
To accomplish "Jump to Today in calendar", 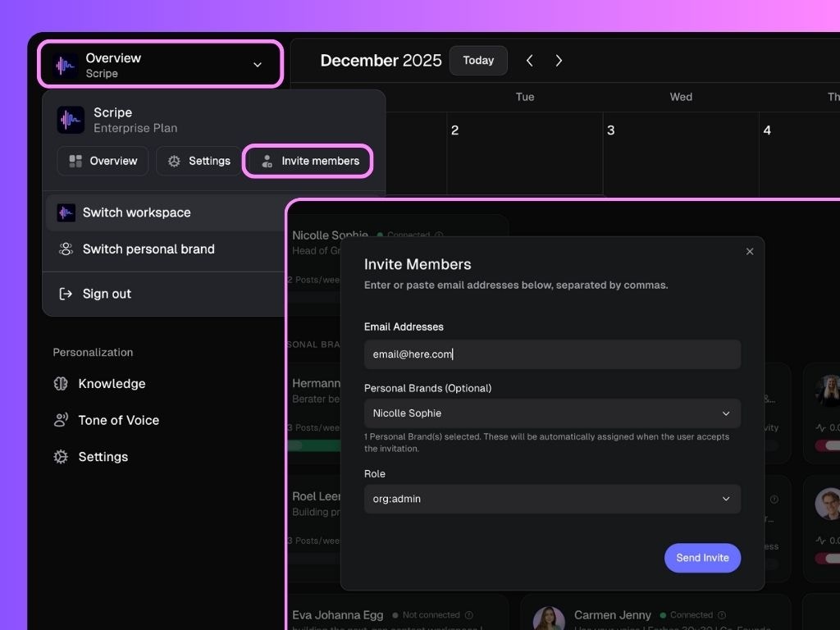I will tap(478, 61).
